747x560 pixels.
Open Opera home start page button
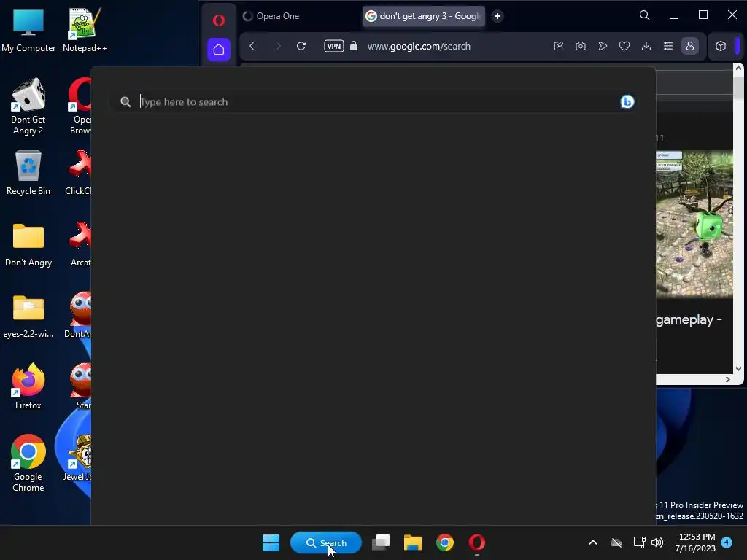[219, 49]
